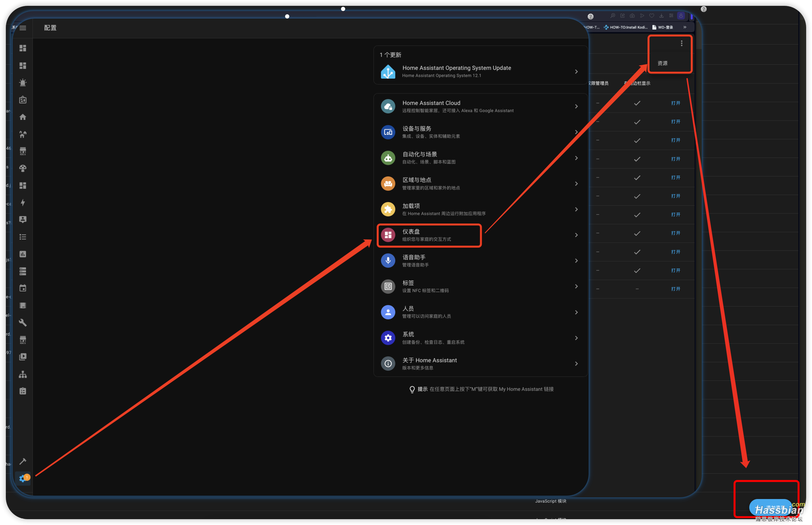
Task: Show more bookmarks via double chevron
Action: [x=685, y=27]
